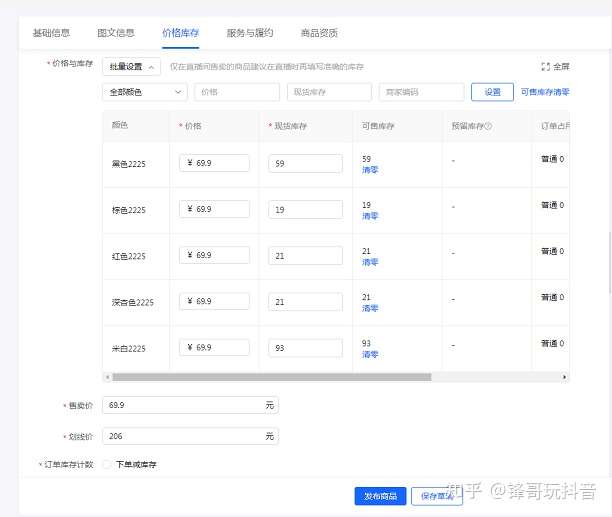This screenshot has height=517, width=612.
Task: Click the 棕色2225 color name
Action: coord(129,210)
